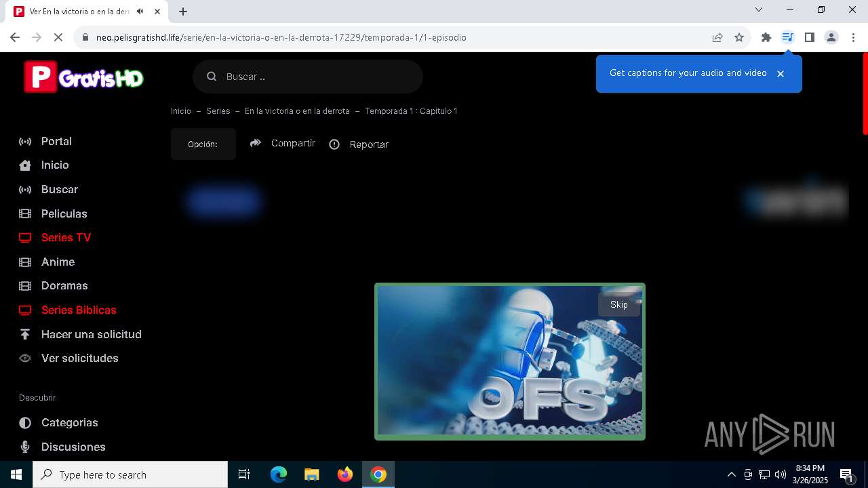The image size is (868, 488).
Task: Open the Chrome profile avatar
Action: (831, 37)
